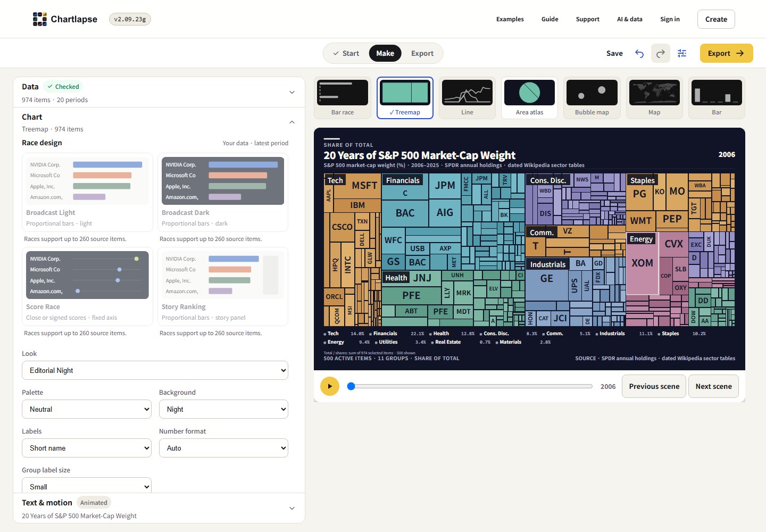766x532 pixels.
Task: Click the timeline slider handle at 2006
Action: (x=351, y=386)
